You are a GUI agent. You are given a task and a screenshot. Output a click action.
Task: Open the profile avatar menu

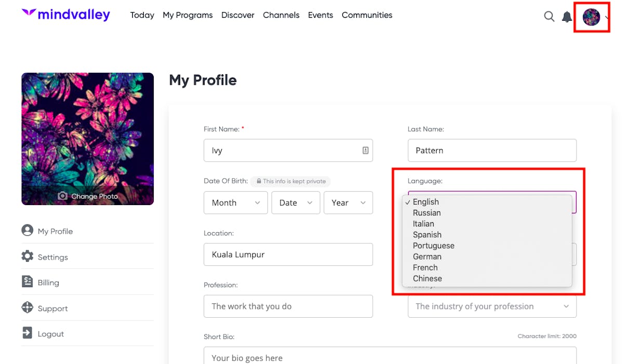pos(591,17)
